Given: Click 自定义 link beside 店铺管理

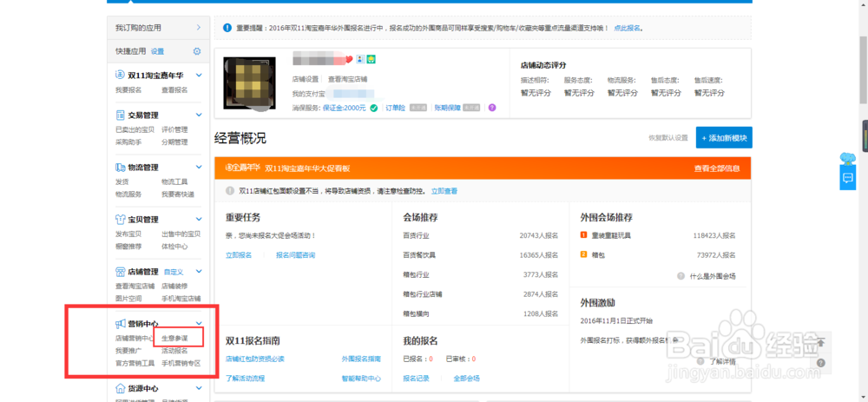Looking at the screenshot, I should [x=174, y=272].
